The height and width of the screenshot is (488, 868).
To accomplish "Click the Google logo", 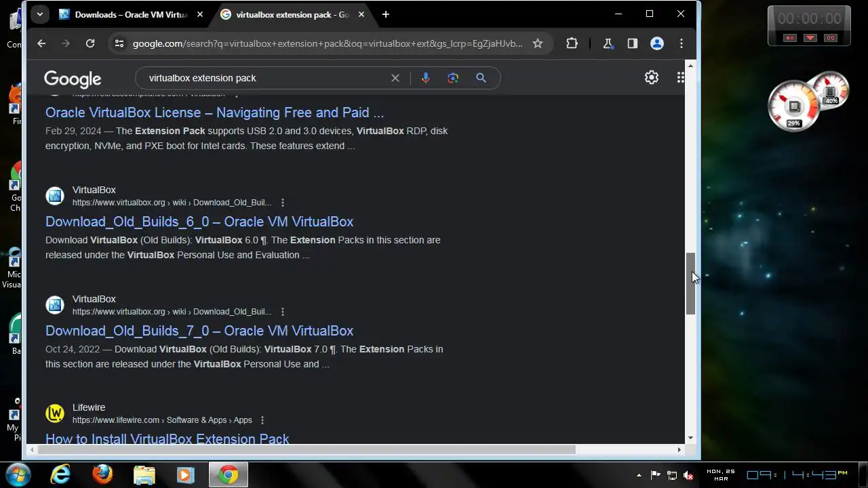I will 73,79.
